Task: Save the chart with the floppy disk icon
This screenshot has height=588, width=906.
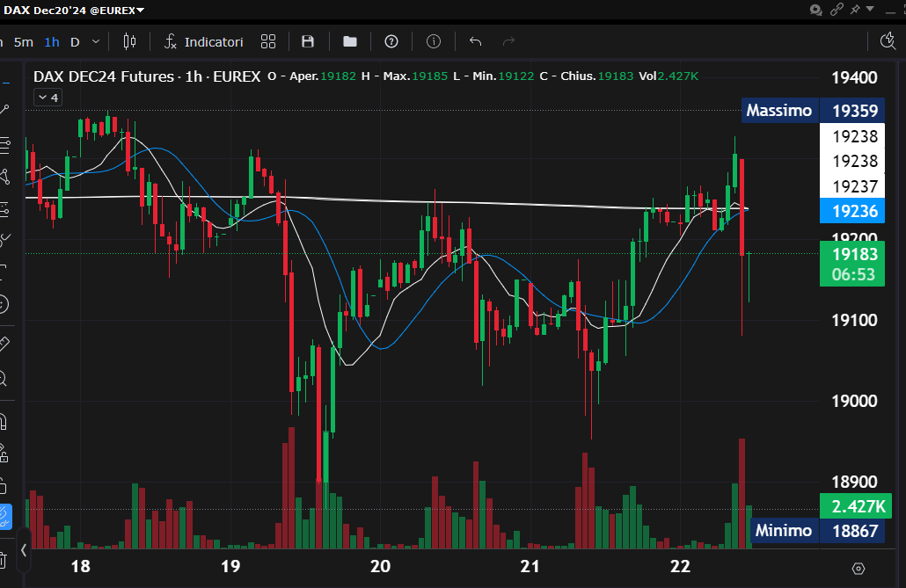Action: 308,41
